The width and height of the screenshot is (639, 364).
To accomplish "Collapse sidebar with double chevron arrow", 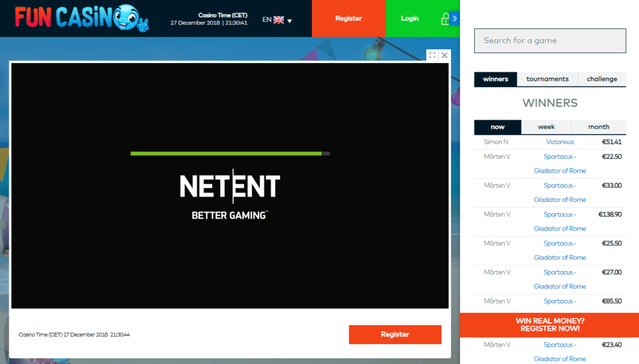I will point(454,18).
